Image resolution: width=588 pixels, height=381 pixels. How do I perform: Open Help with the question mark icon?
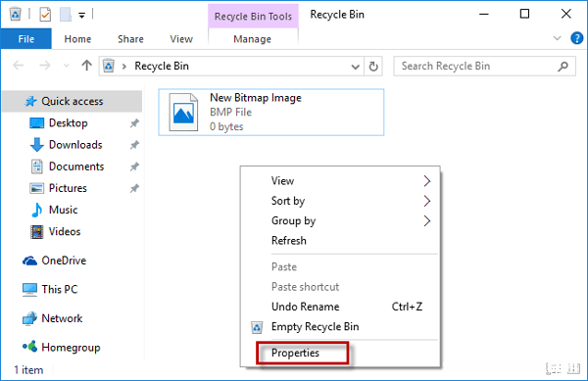click(x=576, y=38)
